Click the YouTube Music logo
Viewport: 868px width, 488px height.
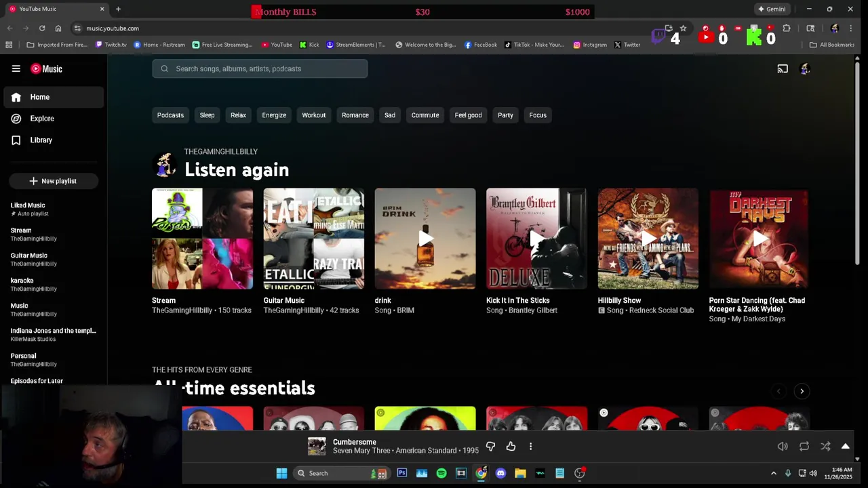click(x=46, y=68)
